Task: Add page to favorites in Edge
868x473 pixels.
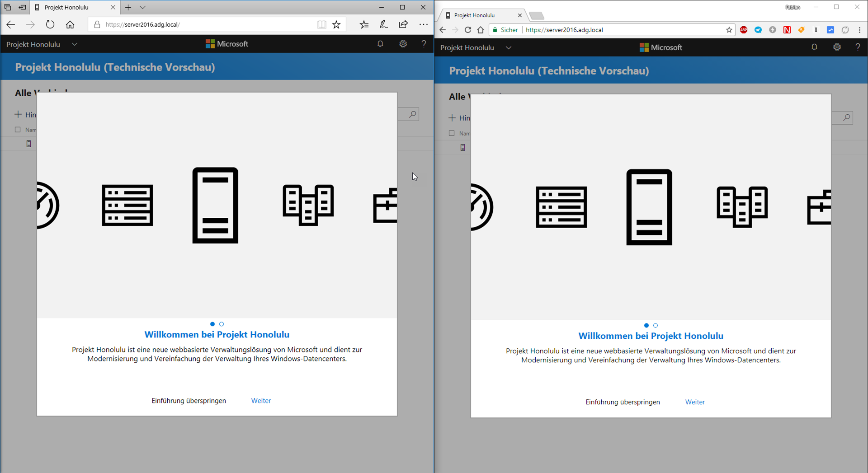Action: [336, 24]
